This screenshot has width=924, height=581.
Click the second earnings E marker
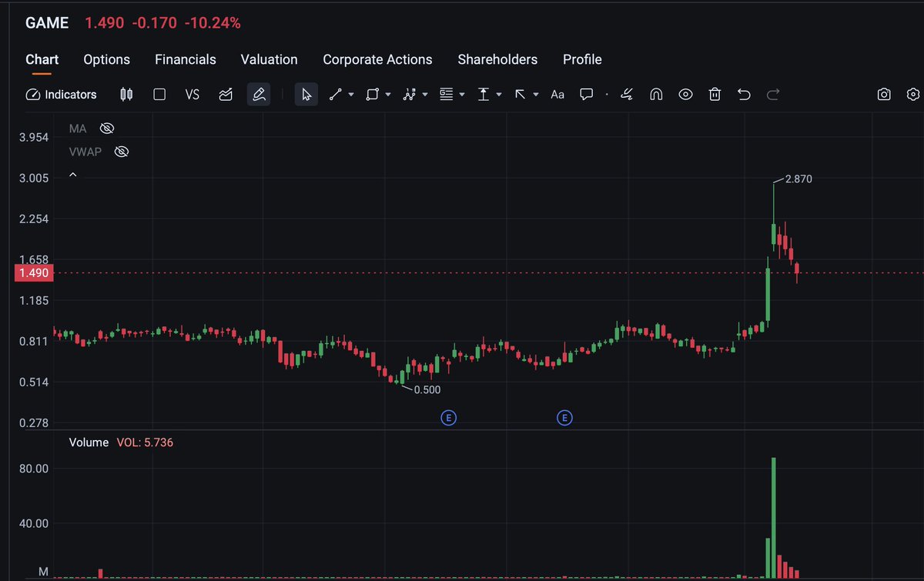564,418
